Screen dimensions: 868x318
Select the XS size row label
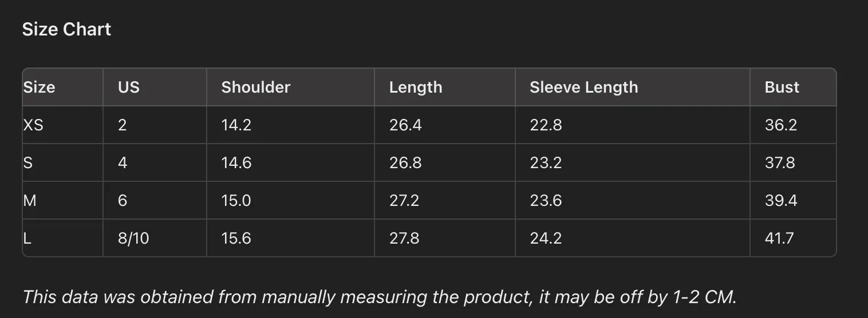[x=33, y=125]
